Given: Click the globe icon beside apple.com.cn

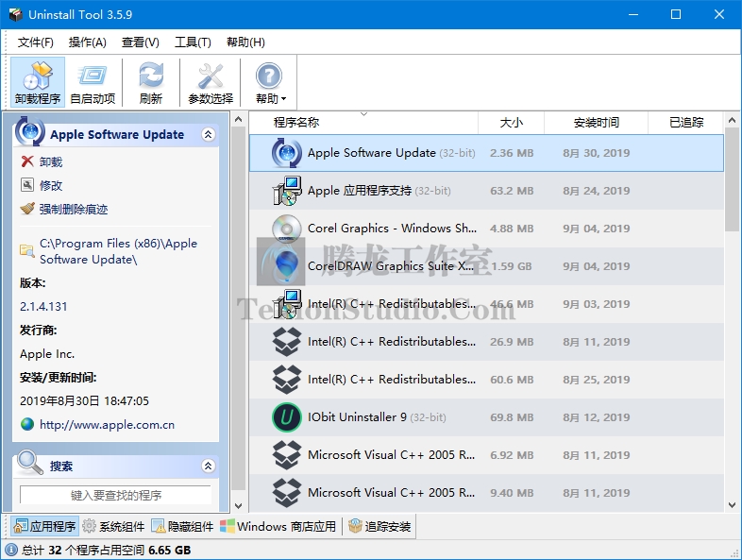Looking at the screenshot, I should 27,424.
